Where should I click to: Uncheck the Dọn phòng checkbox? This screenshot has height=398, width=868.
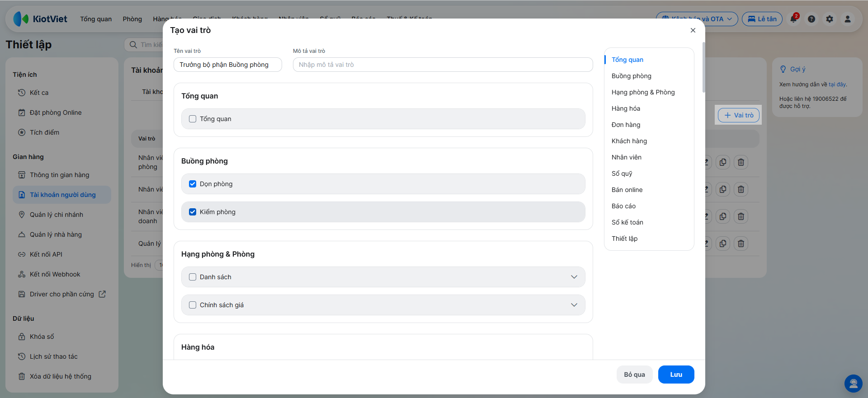[193, 184]
